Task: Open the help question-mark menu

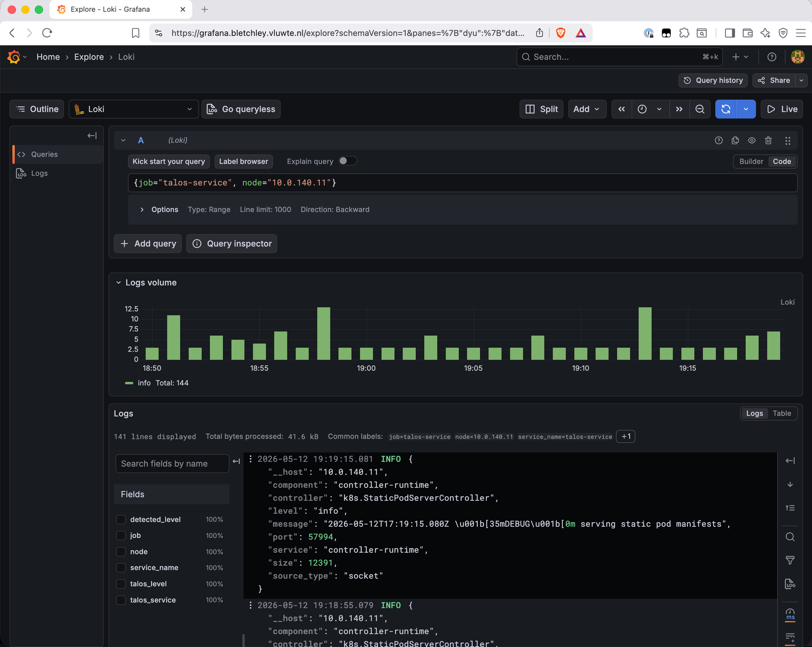Action: tap(772, 57)
